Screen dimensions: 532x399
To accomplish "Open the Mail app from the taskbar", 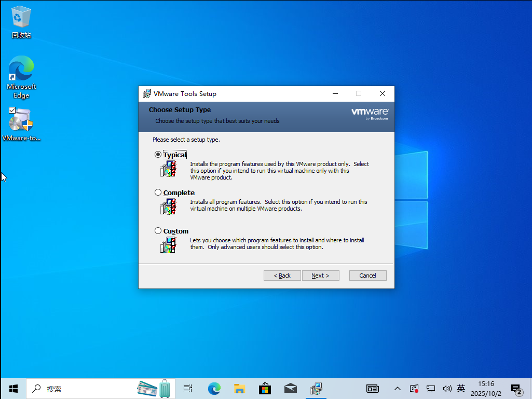I will pos(291,389).
